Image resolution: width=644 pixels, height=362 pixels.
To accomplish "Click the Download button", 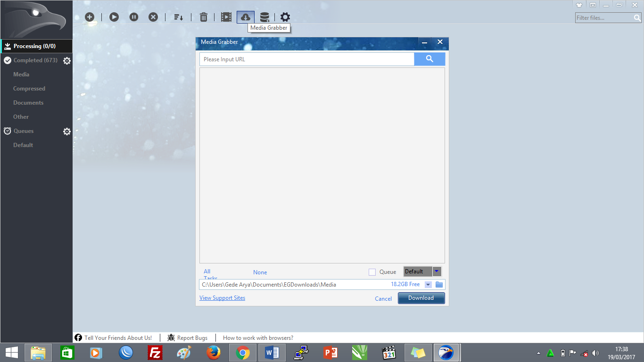I will click(421, 298).
